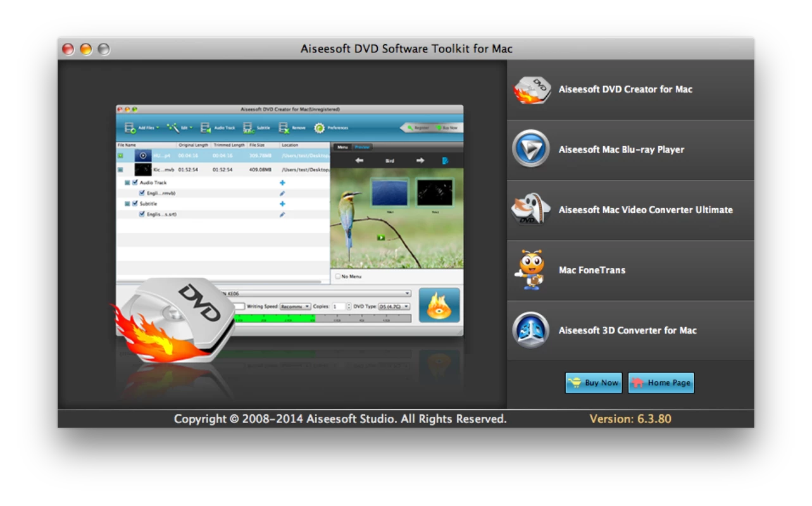Close the DVD Software Toolkit window

point(68,49)
